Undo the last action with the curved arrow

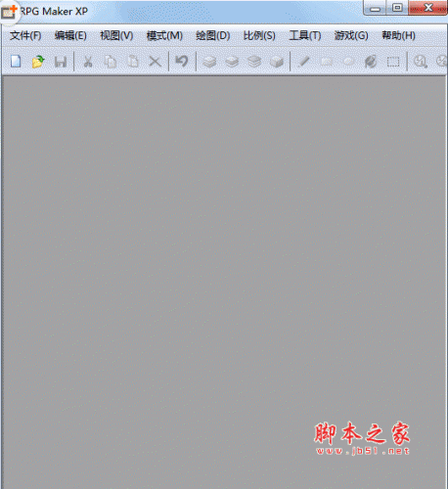coord(182,61)
